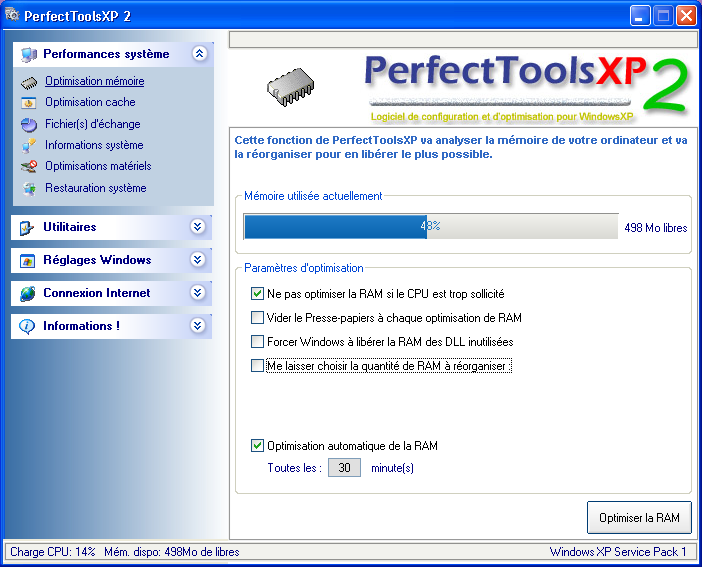The image size is (702, 567).
Task: Click the icon beside Optimisations matériels
Action: click(29, 167)
